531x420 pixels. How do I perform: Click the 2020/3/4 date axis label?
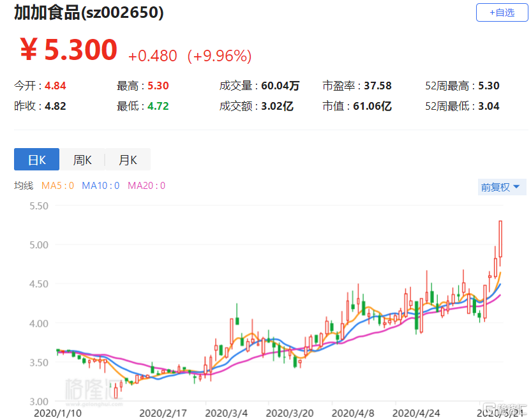(226, 413)
